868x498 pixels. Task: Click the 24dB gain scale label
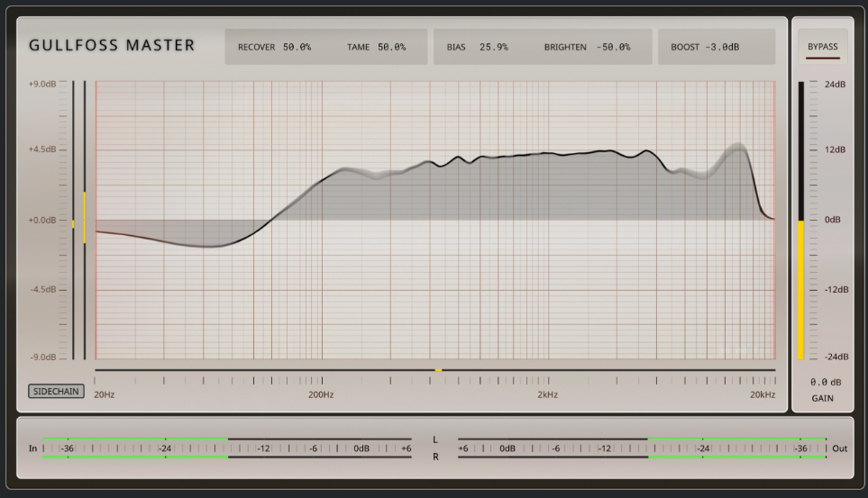[x=835, y=84]
